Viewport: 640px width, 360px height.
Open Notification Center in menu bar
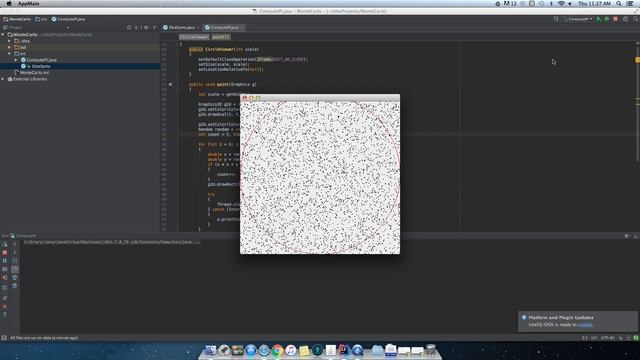[x=631, y=4]
